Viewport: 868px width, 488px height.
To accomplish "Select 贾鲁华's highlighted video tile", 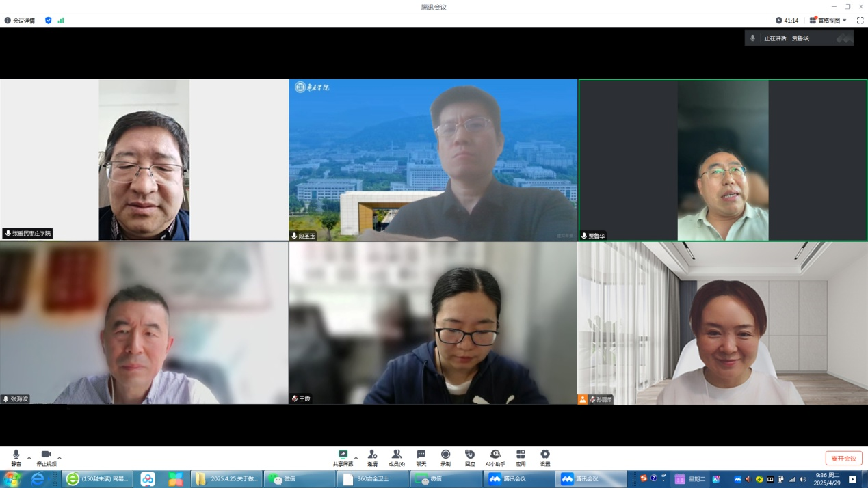I will [x=722, y=160].
